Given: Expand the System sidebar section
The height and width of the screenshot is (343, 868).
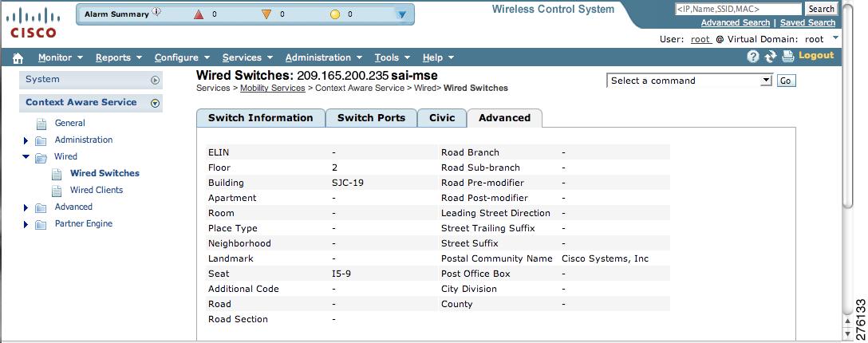Looking at the screenshot, I should (155, 81).
